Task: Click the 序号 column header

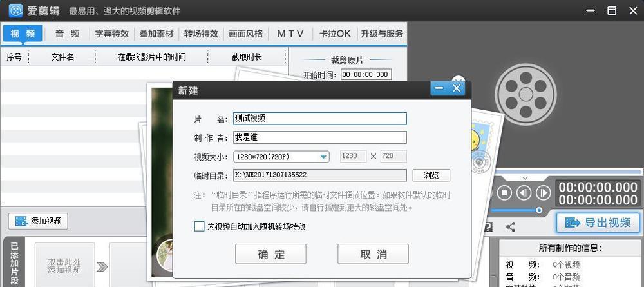Action: [x=14, y=57]
